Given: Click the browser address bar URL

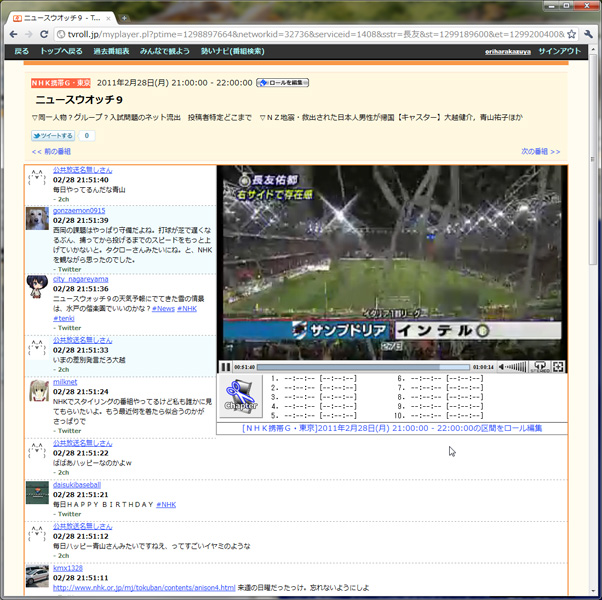Looking at the screenshot, I should coord(300,33).
